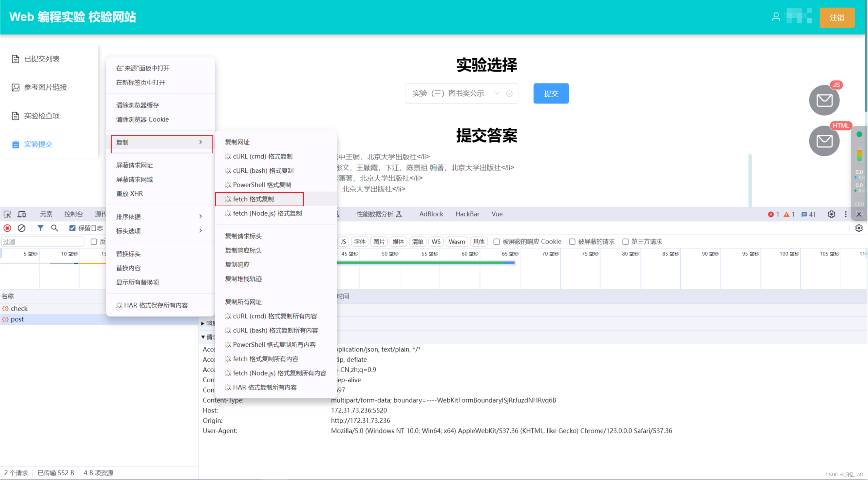
Task: Enable the 被屏蔽的请求 checkbox
Action: click(x=572, y=242)
